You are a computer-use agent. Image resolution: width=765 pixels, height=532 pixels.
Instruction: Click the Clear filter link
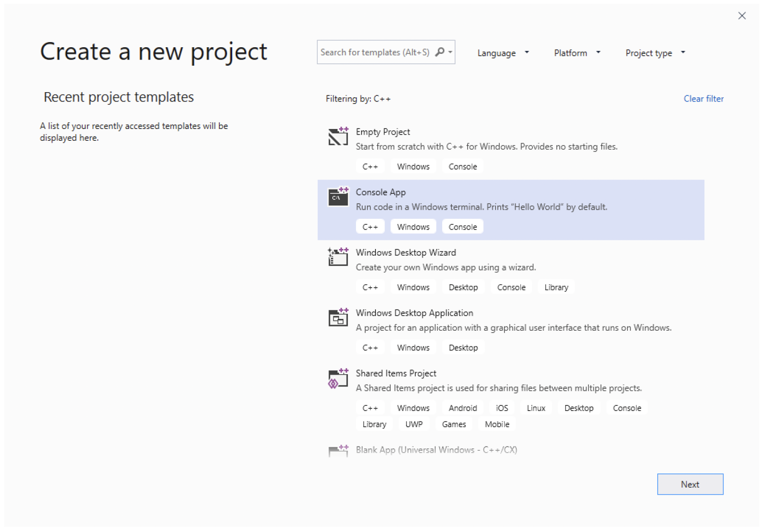click(704, 99)
